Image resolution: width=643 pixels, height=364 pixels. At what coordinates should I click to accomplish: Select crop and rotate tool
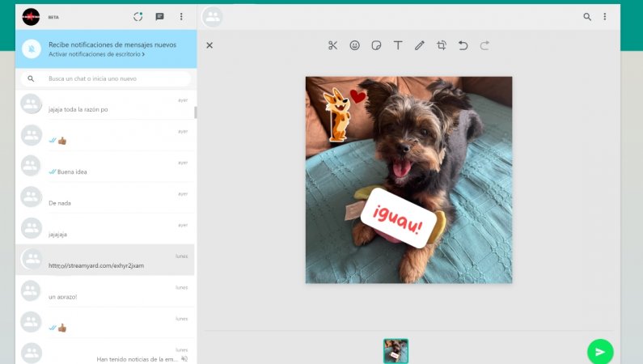click(x=442, y=45)
